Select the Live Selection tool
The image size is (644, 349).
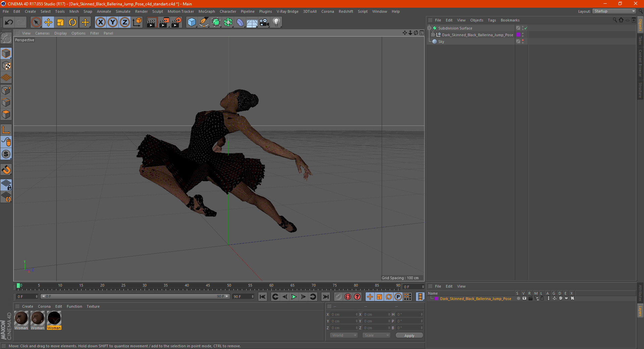pos(36,22)
